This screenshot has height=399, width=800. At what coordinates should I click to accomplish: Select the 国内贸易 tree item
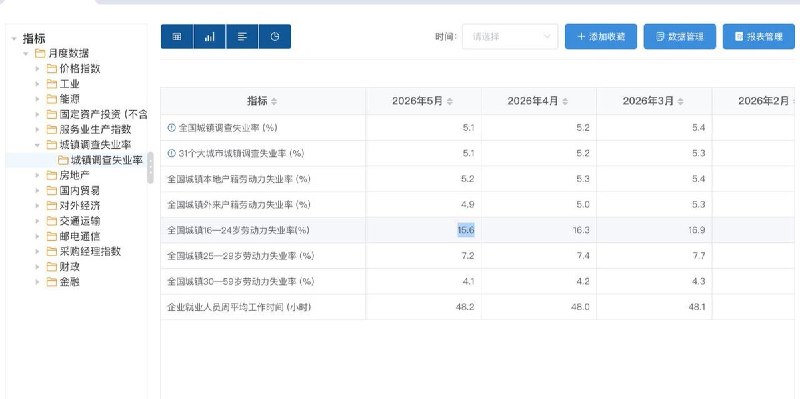80,190
